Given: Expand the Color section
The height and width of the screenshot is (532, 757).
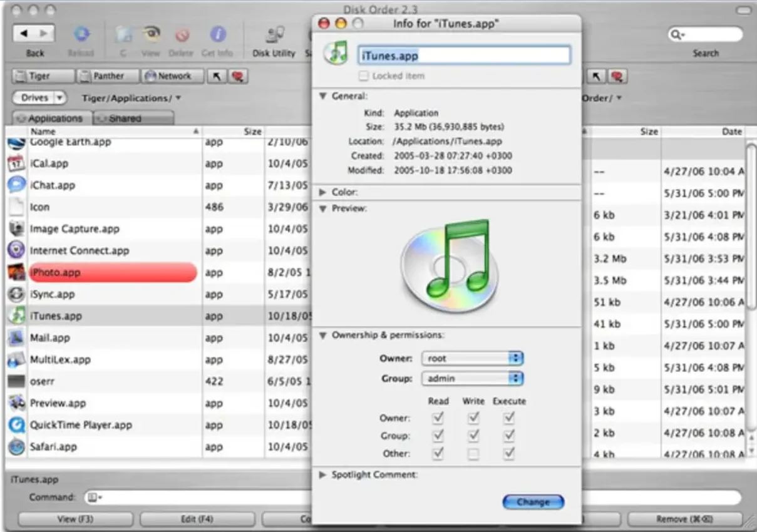Looking at the screenshot, I should coord(323,192).
